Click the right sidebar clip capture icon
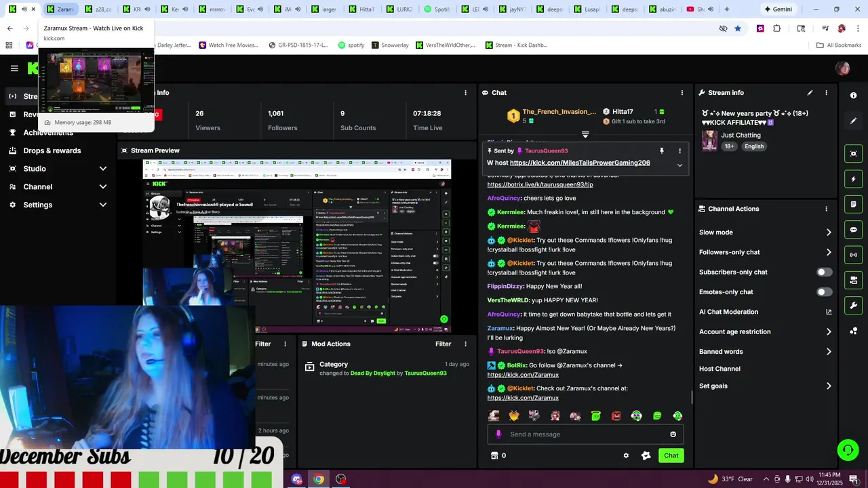Screen dimensions: 868x488 pyautogui.click(x=853, y=154)
